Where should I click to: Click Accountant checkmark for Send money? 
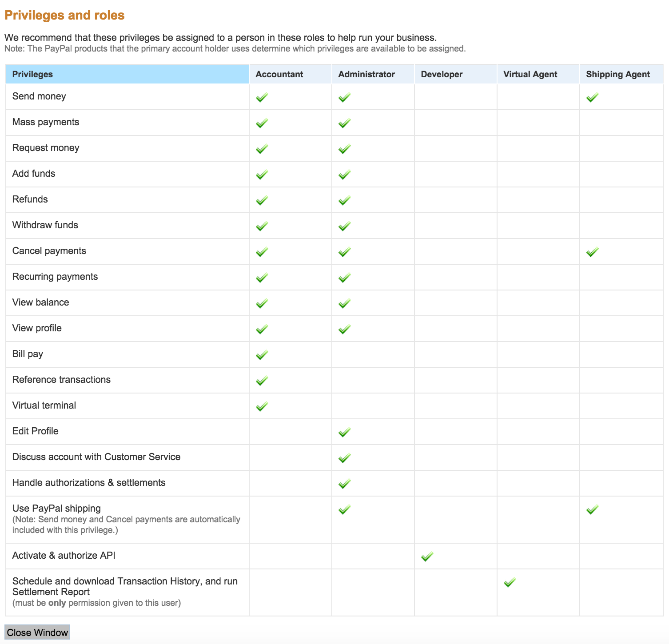(262, 97)
